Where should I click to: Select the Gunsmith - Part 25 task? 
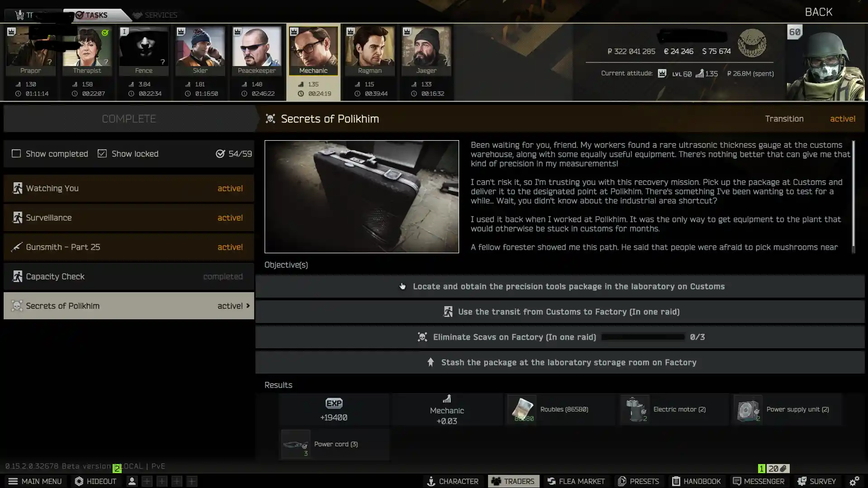pyautogui.click(x=129, y=247)
